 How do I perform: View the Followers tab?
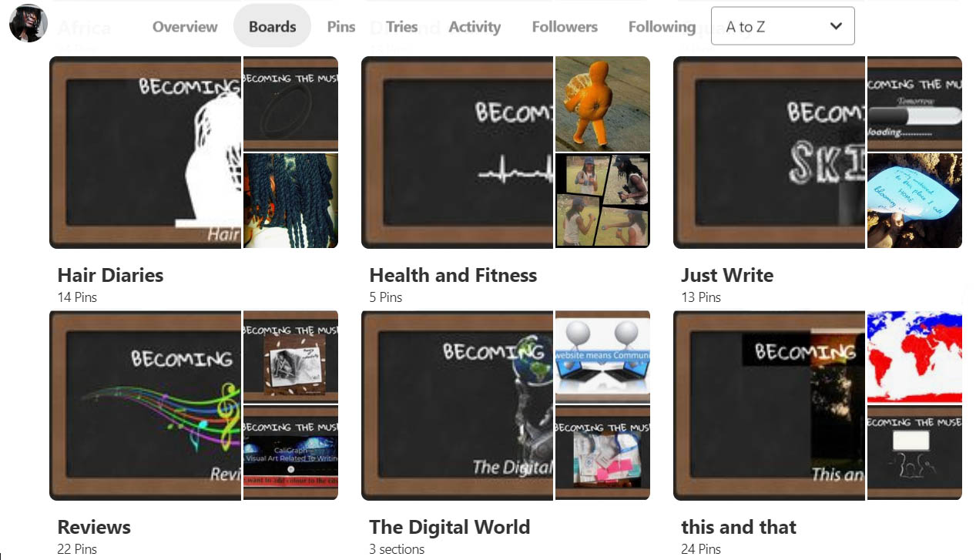click(x=564, y=26)
